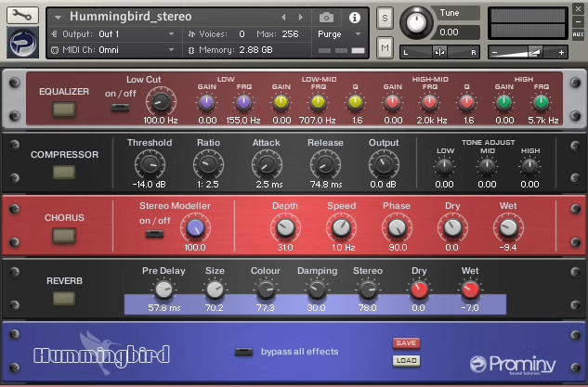Click the HIGH FRQ green knob

click(x=542, y=102)
